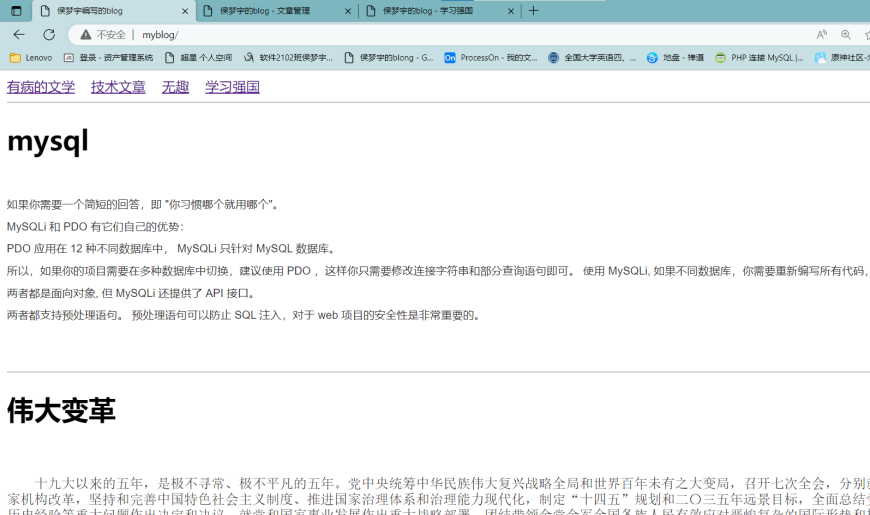The width and height of the screenshot is (870, 515).
Task: Click the line 两者都是面向对象
Action: coord(131,293)
